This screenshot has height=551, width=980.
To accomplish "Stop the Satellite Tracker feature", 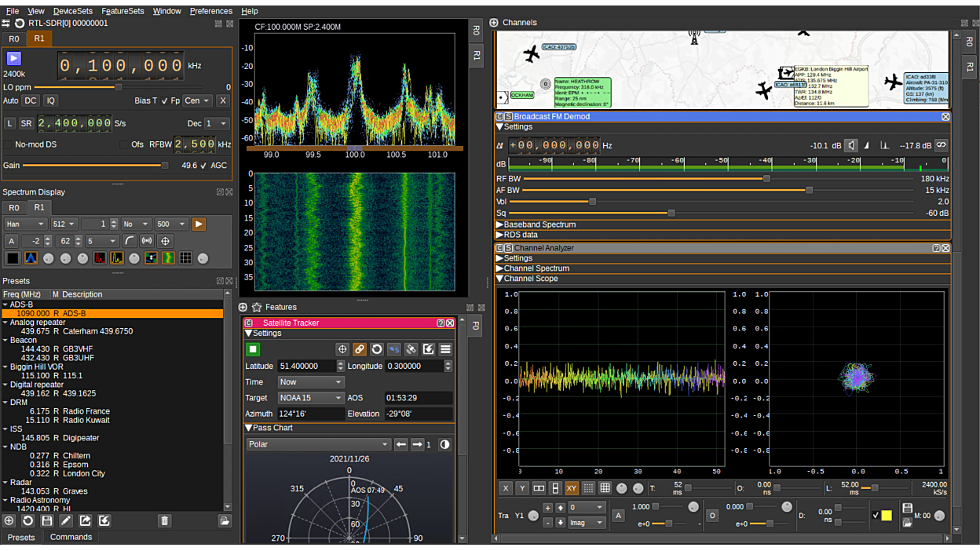I will tap(253, 349).
